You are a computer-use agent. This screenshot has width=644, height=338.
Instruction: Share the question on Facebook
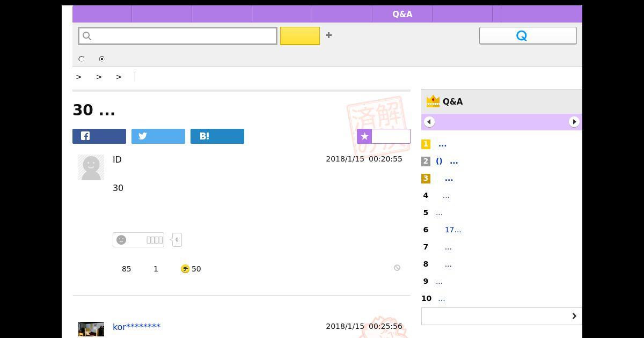[99, 136]
